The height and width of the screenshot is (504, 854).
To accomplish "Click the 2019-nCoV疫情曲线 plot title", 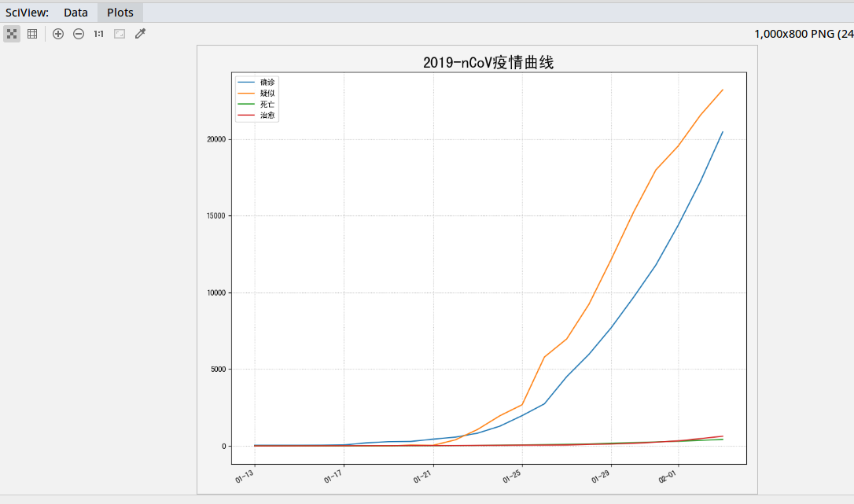I will tap(488, 63).
